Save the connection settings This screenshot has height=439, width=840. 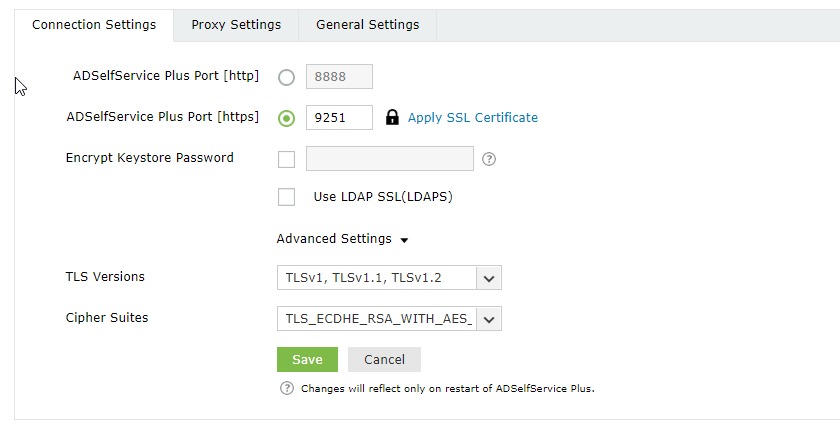click(307, 359)
